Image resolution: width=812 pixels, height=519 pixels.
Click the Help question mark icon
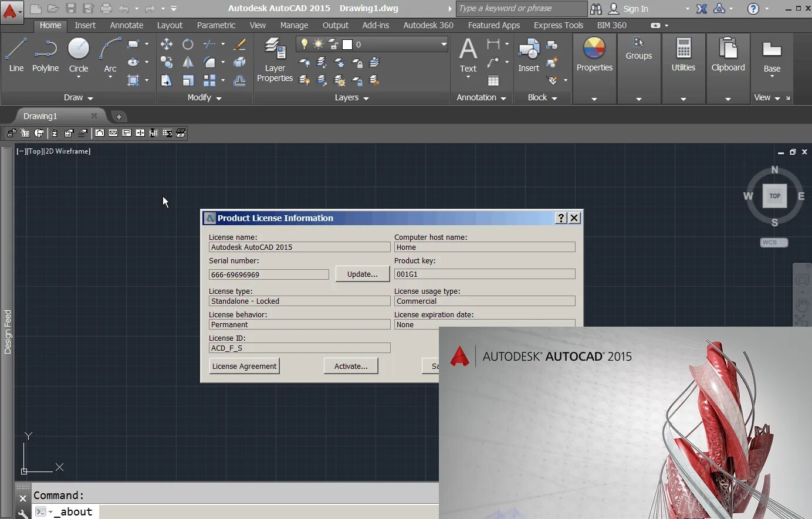753,9
